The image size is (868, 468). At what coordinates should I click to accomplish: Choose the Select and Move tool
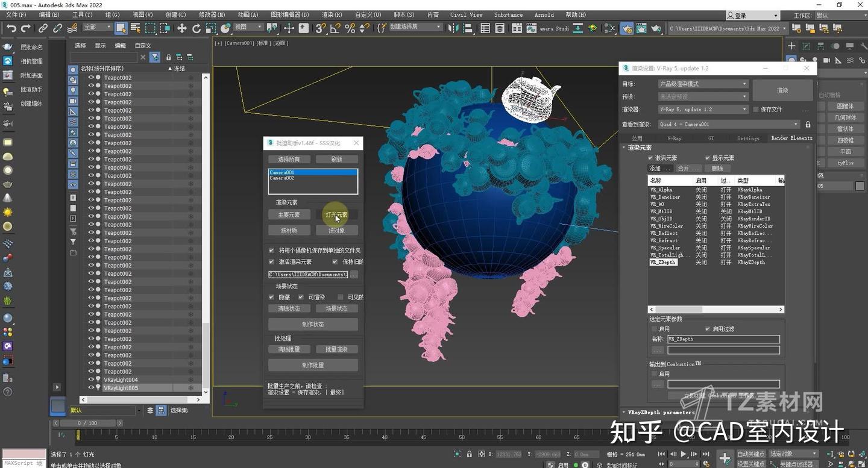tap(181, 28)
